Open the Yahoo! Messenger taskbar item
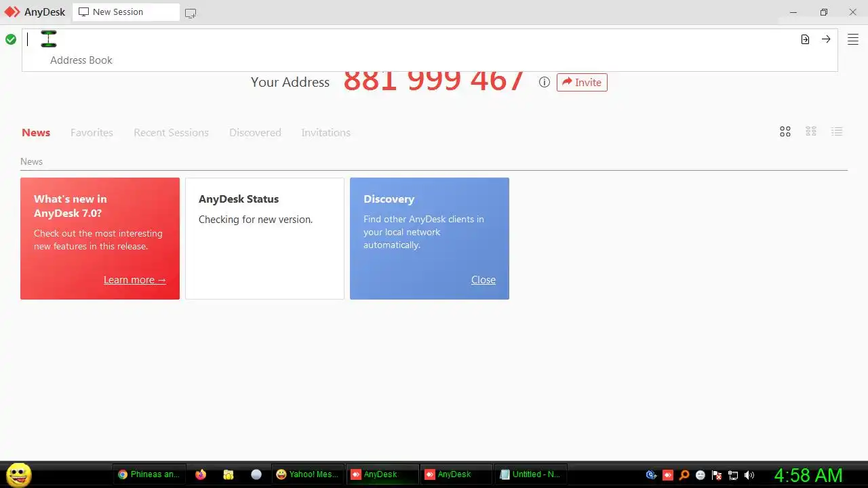The image size is (868, 488). pyautogui.click(x=307, y=474)
